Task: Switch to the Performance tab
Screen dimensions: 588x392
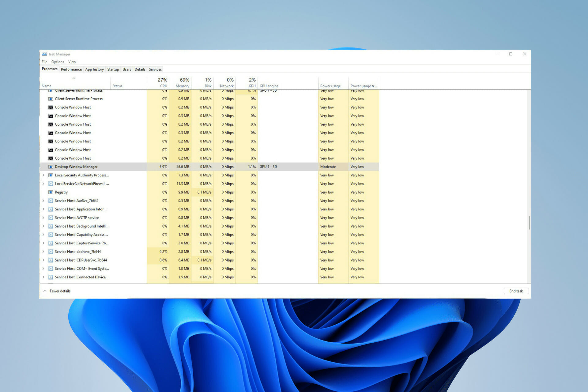Action: (x=71, y=69)
